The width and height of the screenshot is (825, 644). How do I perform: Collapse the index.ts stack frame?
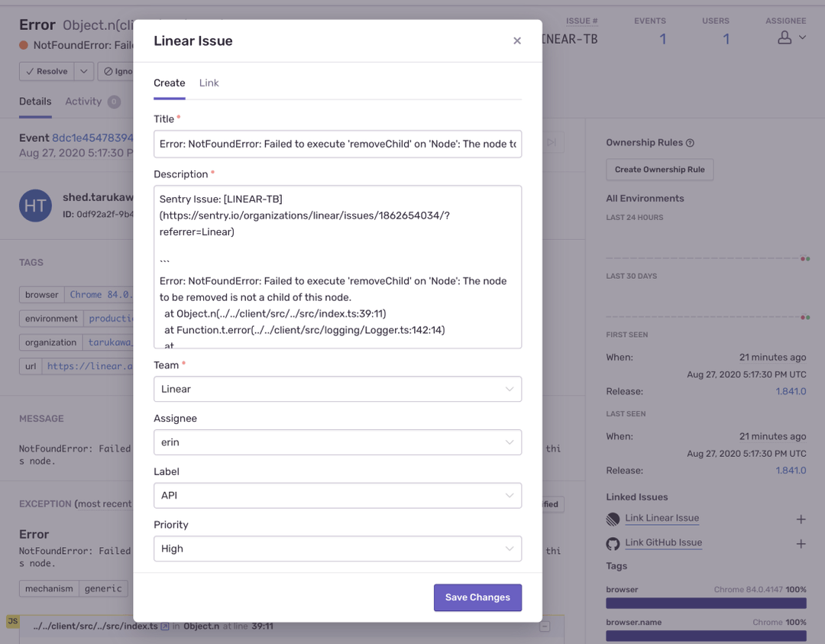(x=545, y=627)
